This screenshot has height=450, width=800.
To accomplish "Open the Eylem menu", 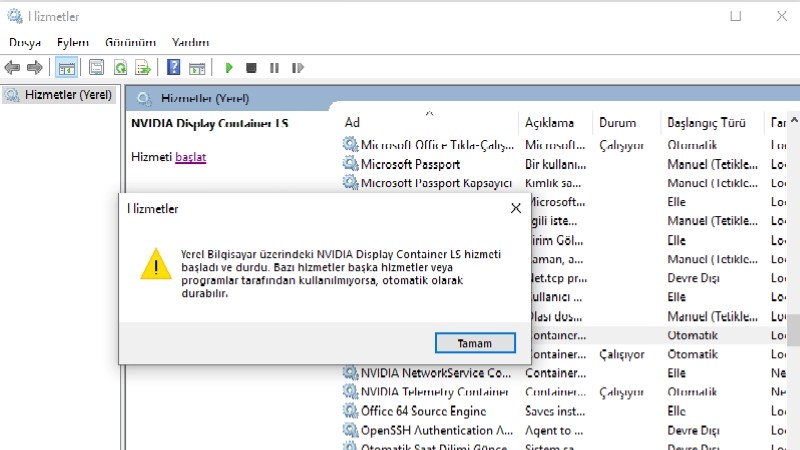I will coord(73,42).
